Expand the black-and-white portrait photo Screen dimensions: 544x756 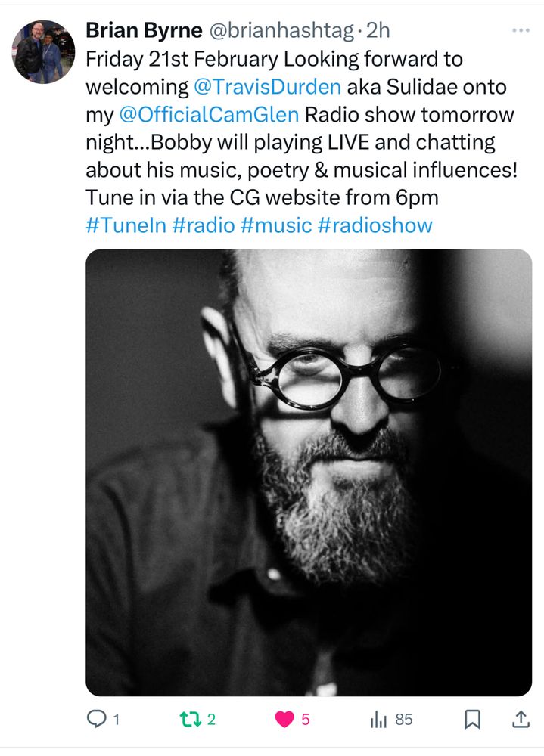click(309, 472)
